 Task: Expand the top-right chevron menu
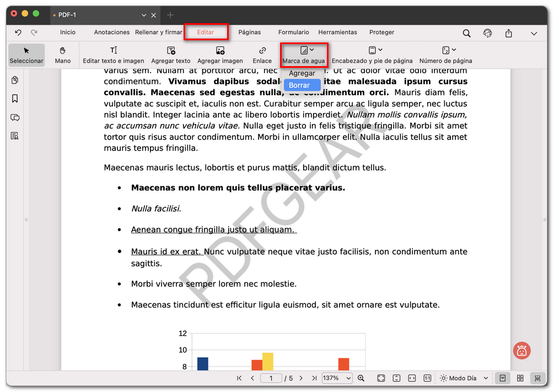(x=534, y=34)
